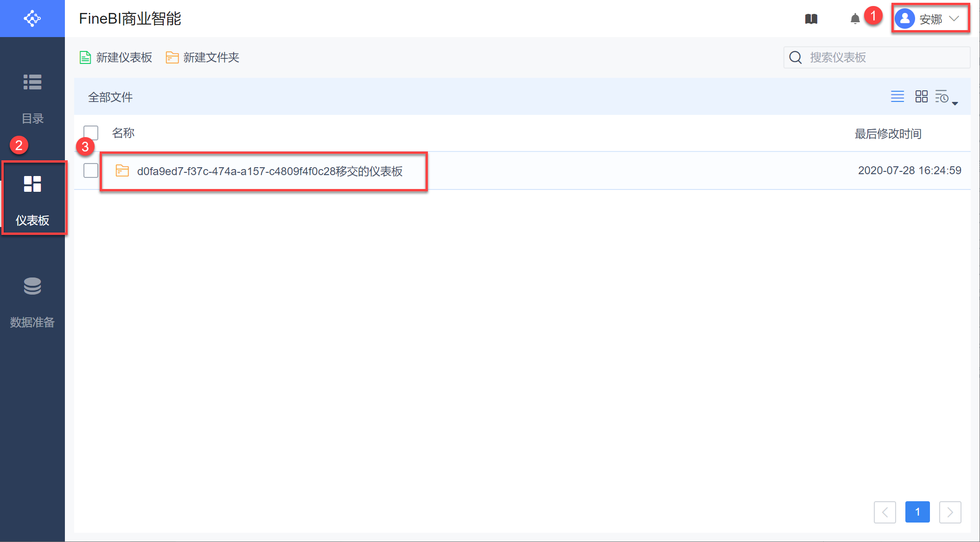
Task: Click 新建仪表板 button
Action: pyautogui.click(x=116, y=57)
